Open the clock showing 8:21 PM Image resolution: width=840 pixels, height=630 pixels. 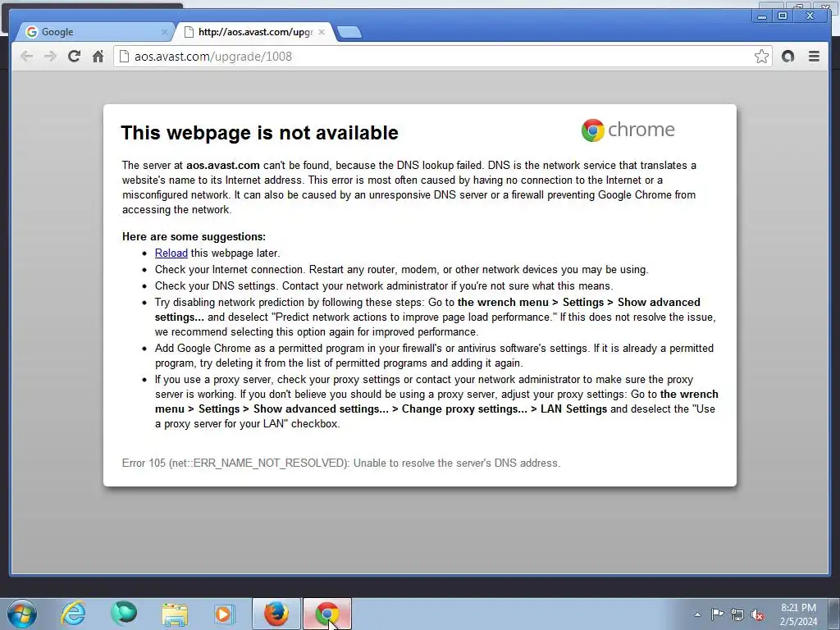798,614
